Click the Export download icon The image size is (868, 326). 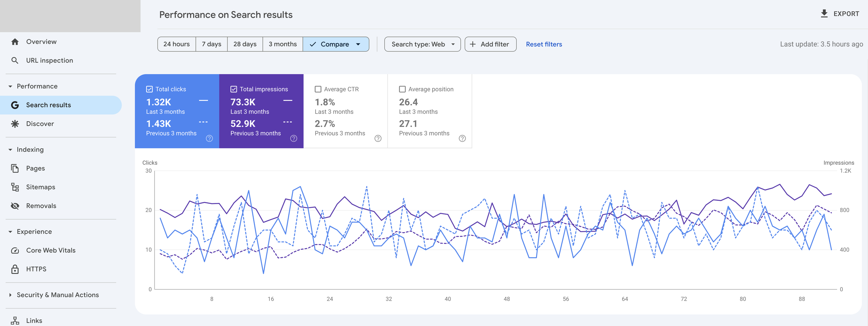click(x=824, y=14)
